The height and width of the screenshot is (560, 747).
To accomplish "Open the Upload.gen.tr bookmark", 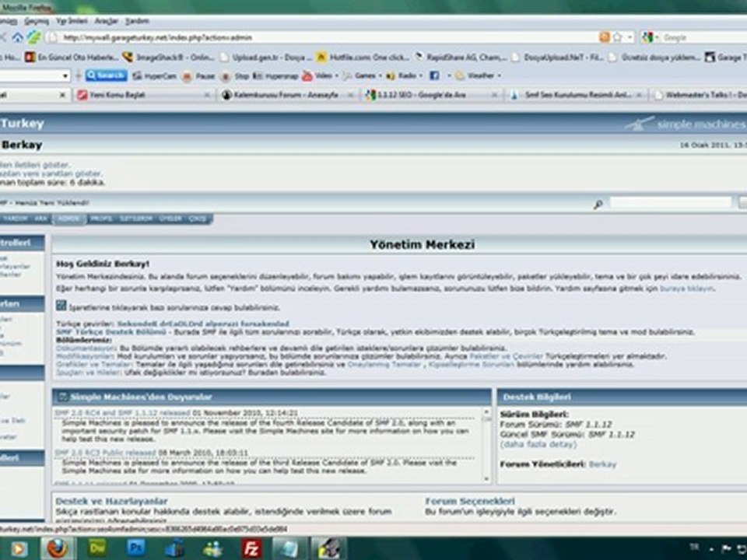I will pos(265,57).
